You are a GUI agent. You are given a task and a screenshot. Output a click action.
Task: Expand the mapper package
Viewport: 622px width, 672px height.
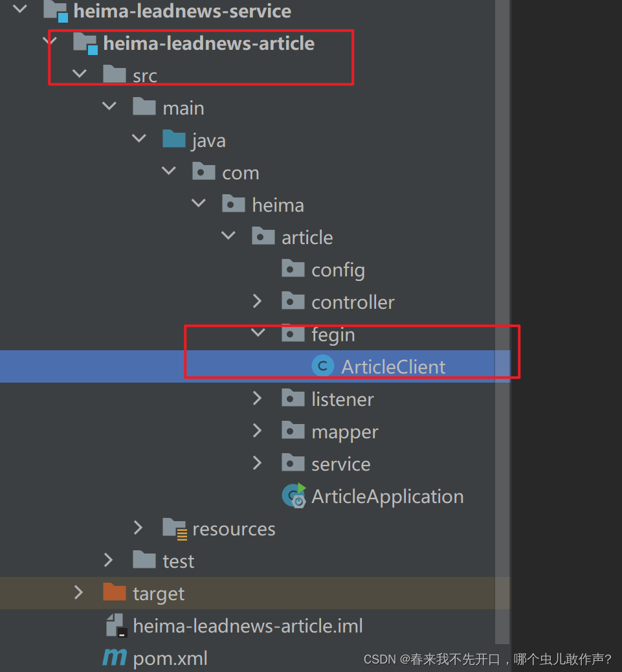257,431
